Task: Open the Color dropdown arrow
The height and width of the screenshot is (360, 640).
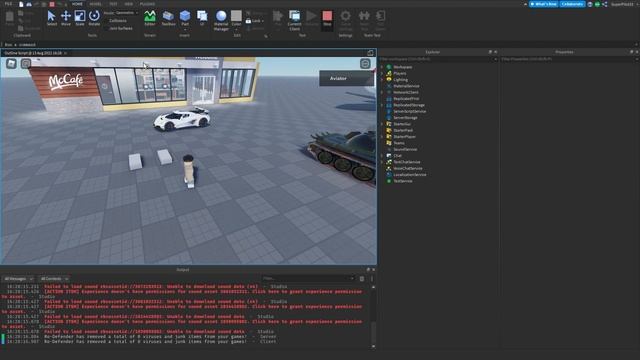Action: [x=236, y=29]
